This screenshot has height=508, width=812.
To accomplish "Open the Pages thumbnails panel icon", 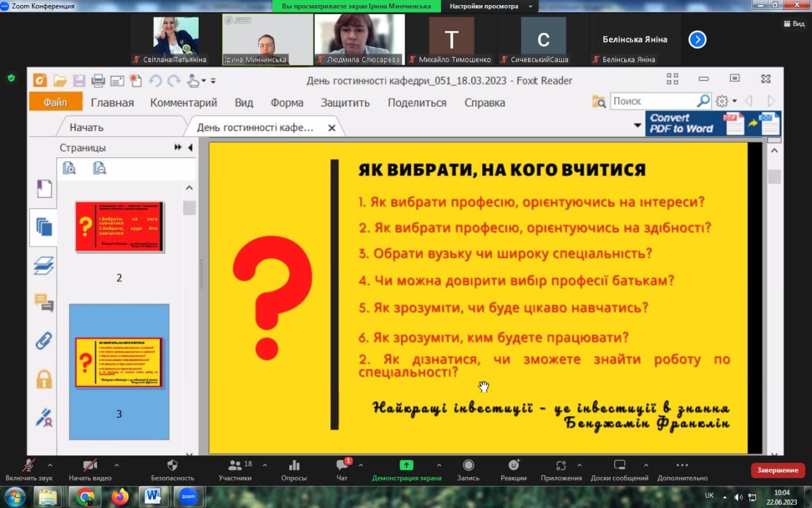I will (x=44, y=227).
